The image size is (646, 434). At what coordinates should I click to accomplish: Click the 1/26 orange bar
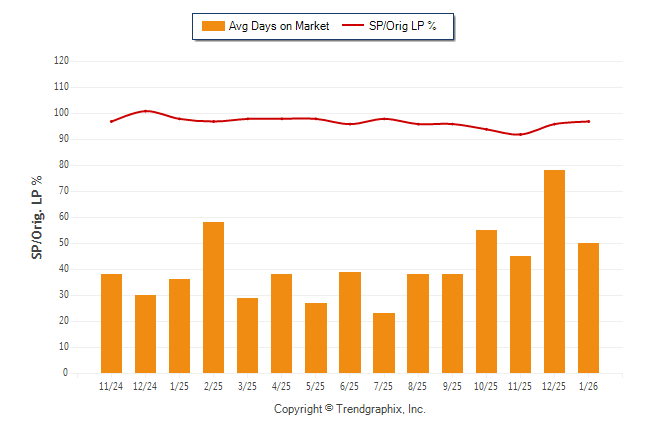coord(588,308)
